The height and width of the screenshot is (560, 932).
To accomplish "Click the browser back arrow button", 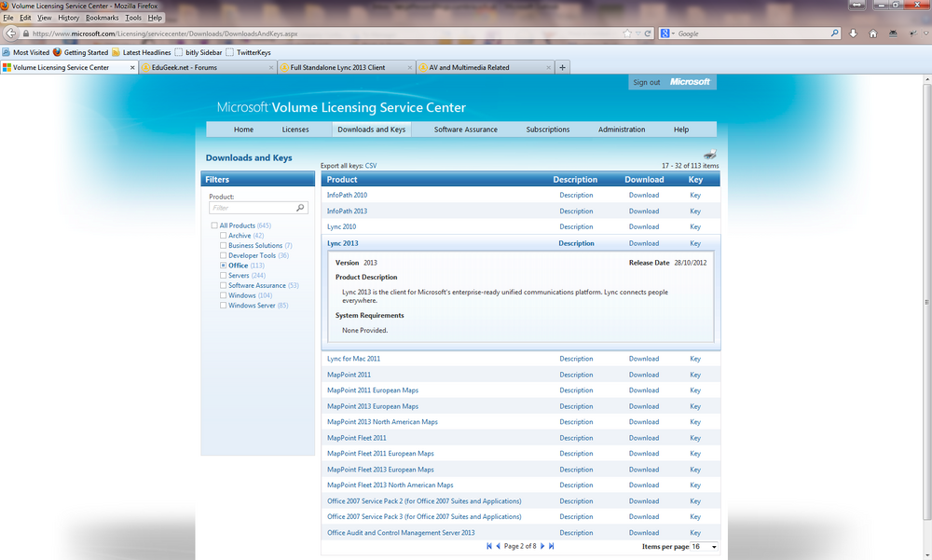I will (x=10, y=34).
